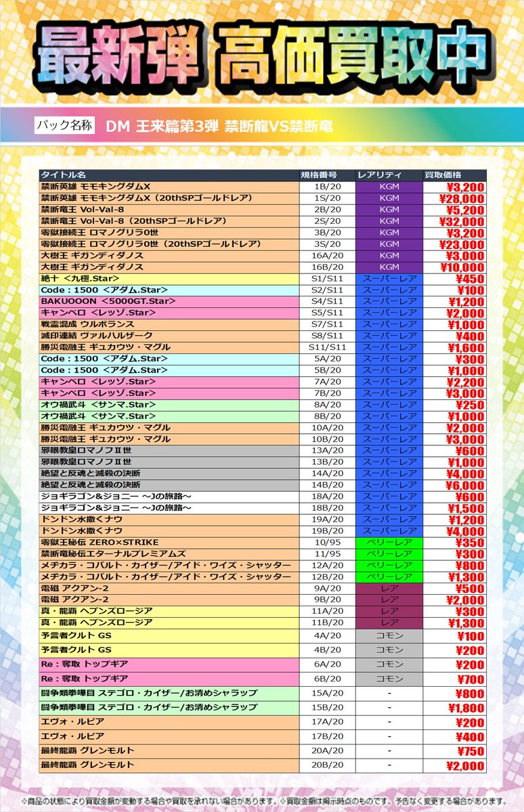Click code number 19A/20
524x812 pixels.
pyautogui.click(x=327, y=520)
